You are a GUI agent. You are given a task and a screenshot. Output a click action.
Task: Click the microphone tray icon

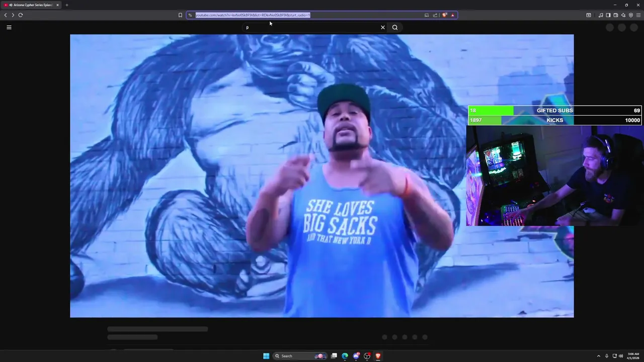click(607, 356)
